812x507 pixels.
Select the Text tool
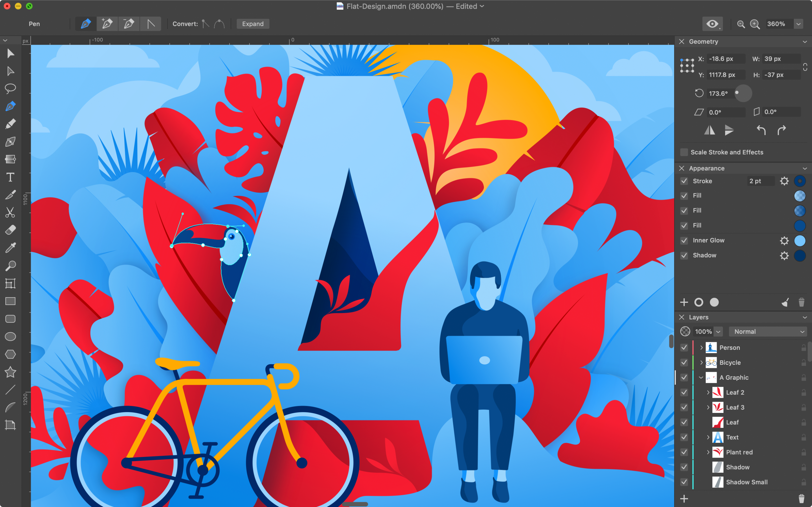coord(10,177)
